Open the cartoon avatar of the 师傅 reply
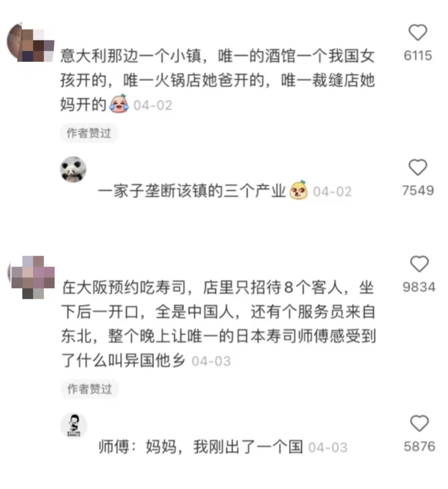The width and height of the screenshot is (448, 489). (x=74, y=425)
